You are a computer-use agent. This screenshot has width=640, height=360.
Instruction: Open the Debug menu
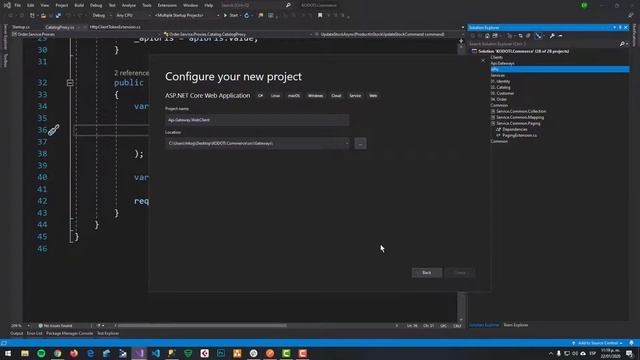click(x=96, y=5)
